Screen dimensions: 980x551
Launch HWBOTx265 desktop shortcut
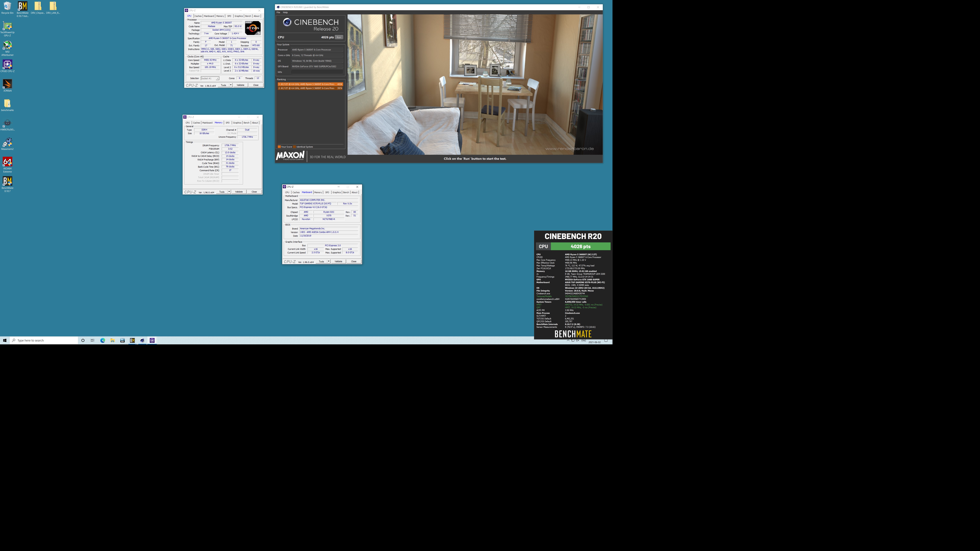click(x=7, y=124)
